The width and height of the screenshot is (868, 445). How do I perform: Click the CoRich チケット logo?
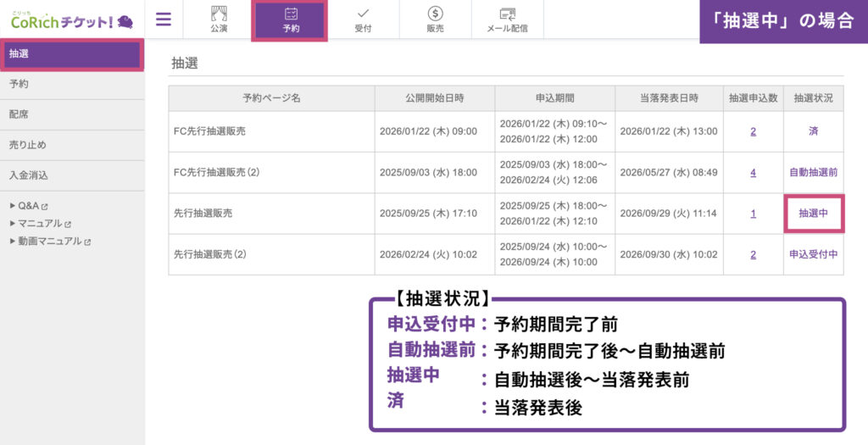tap(71, 20)
